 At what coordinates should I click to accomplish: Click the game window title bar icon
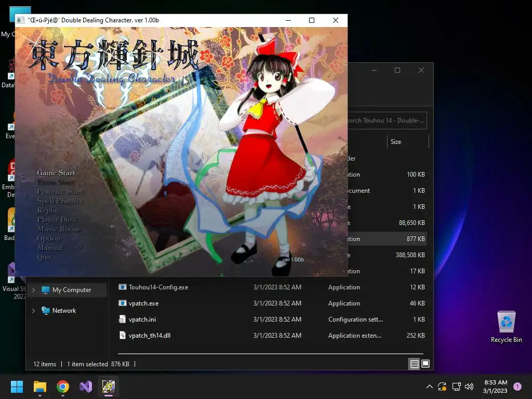[21, 20]
